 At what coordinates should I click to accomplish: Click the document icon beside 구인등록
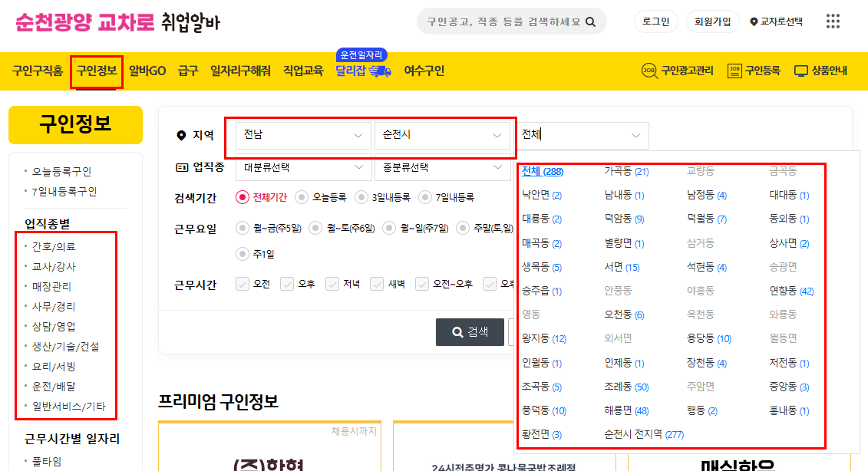(734, 71)
